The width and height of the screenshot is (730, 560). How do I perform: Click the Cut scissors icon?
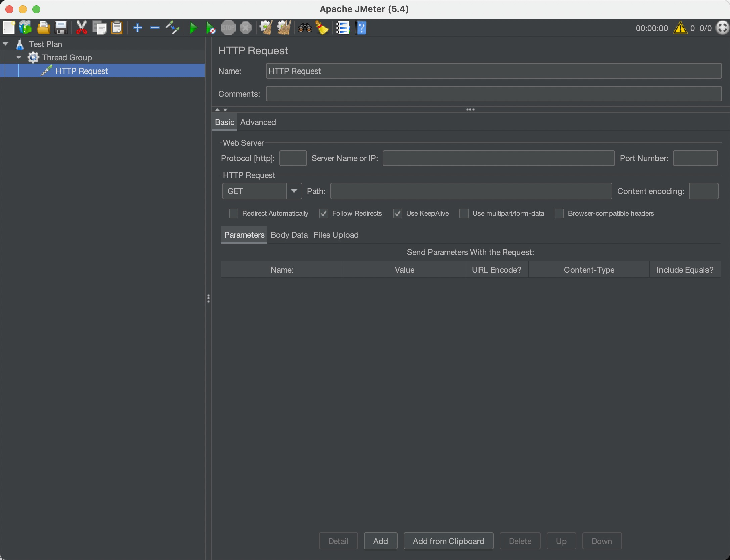(82, 28)
